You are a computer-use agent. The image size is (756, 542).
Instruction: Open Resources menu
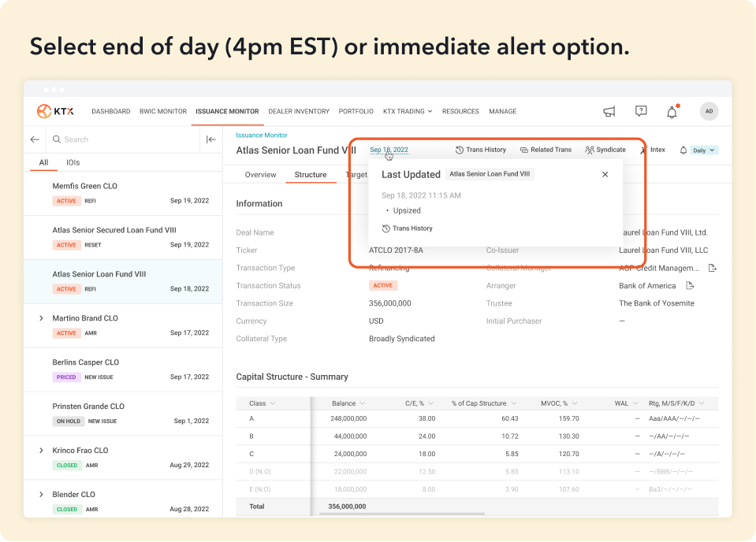tap(460, 111)
